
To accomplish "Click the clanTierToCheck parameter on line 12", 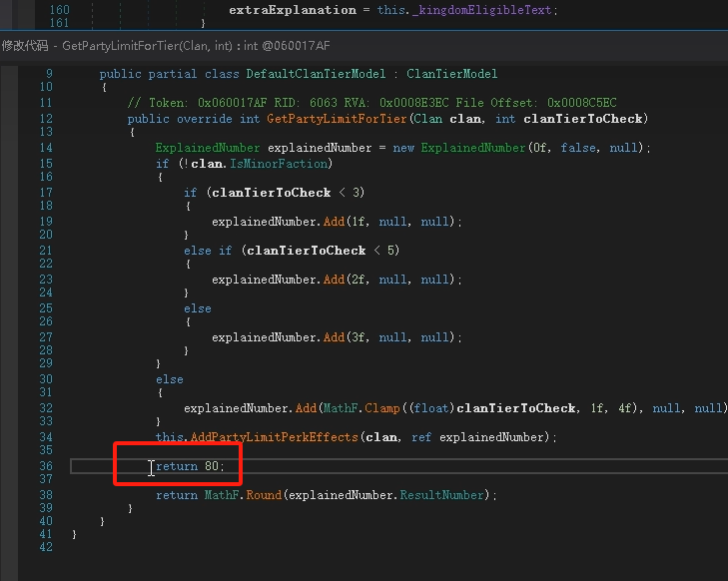I will pyautogui.click(x=583, y=119).
